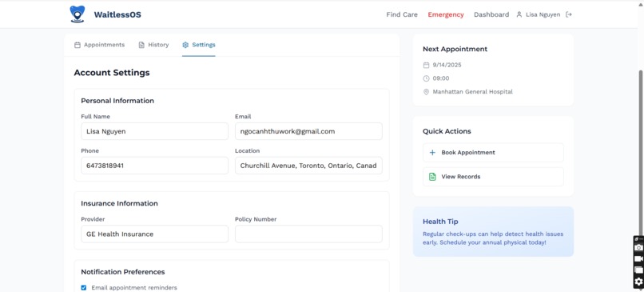Click the settings gear in floating toolbar

638,282
